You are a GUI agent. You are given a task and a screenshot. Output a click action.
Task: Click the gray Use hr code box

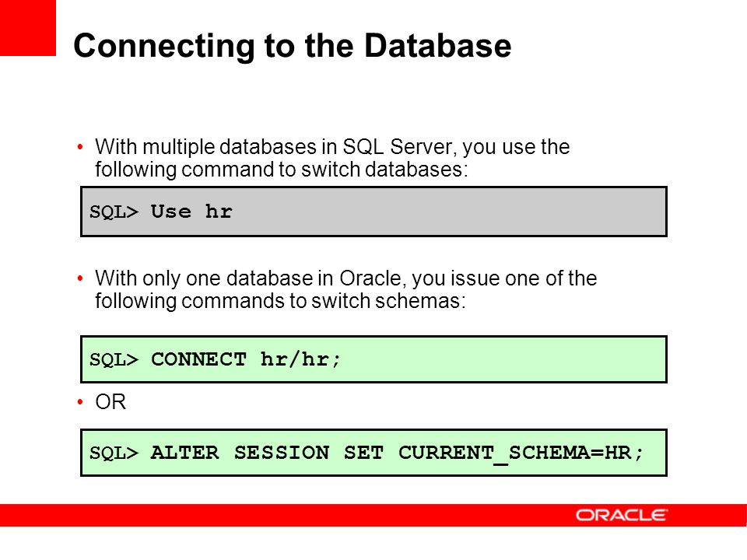[x=373, y=212]
